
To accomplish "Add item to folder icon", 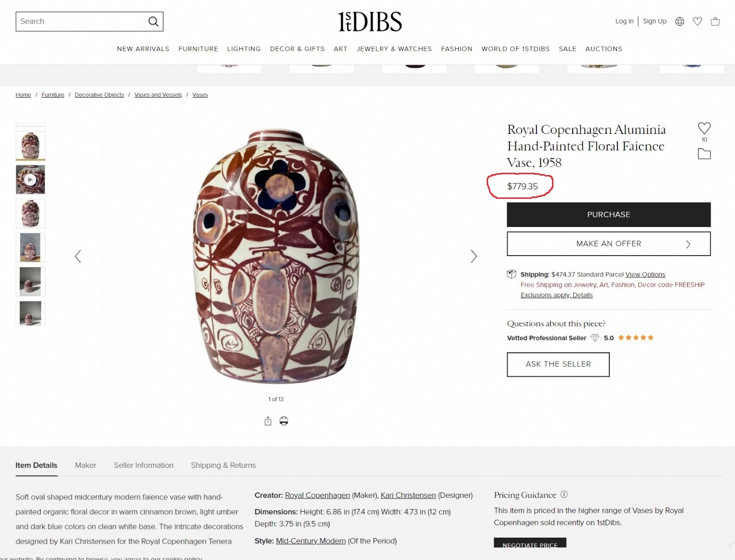I will click(x=704, y=154).
